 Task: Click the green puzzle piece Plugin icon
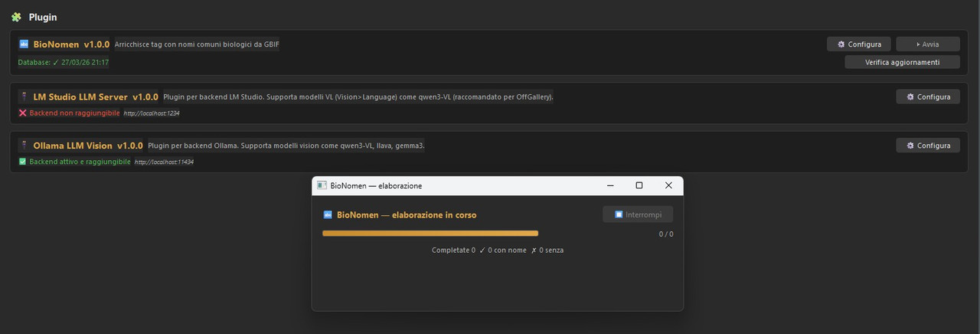point(16,17)
